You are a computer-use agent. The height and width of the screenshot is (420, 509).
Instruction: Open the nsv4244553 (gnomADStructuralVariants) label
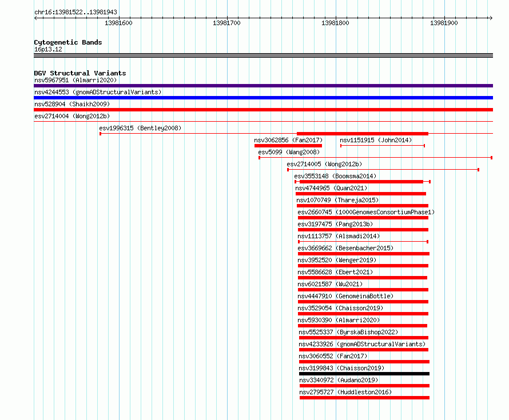pos(98,92)
